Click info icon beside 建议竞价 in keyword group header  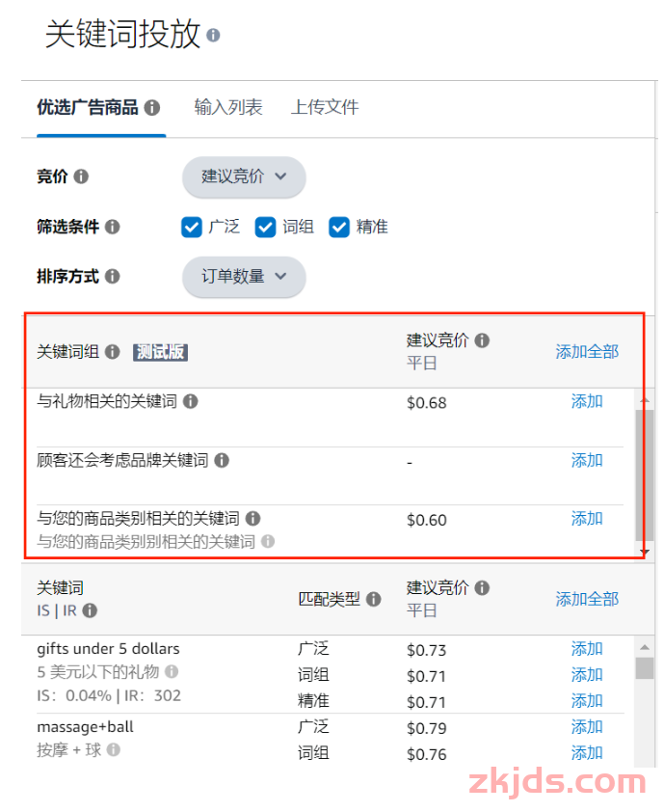pos(482,340)
